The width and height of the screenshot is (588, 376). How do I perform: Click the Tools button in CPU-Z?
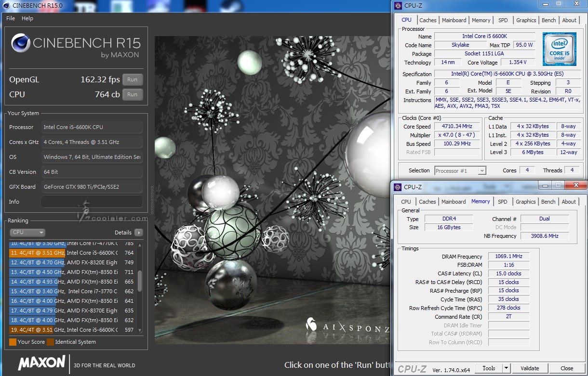point(489,368)
